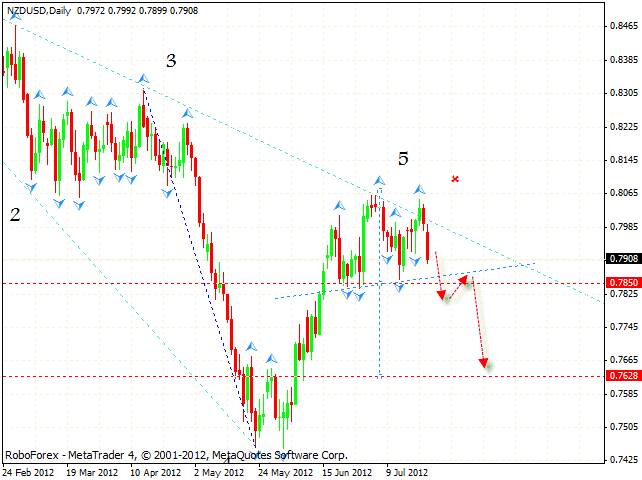Click the fractal arrow above wave 3 peak
642x480 pixels.
[144, 78]
